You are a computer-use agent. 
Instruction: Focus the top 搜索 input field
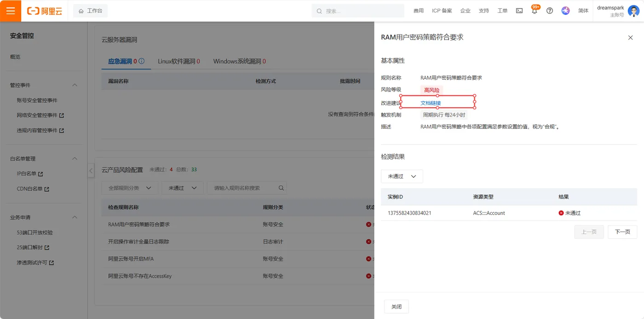point(358,11)
